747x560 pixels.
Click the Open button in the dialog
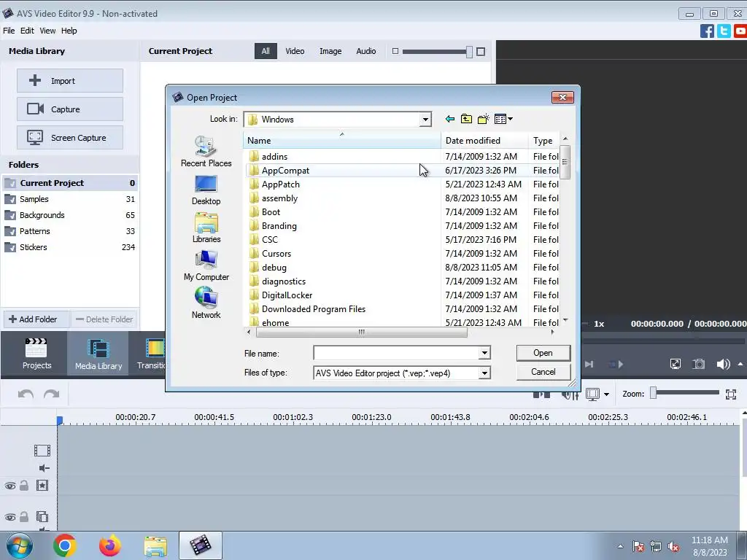point(543,353)
